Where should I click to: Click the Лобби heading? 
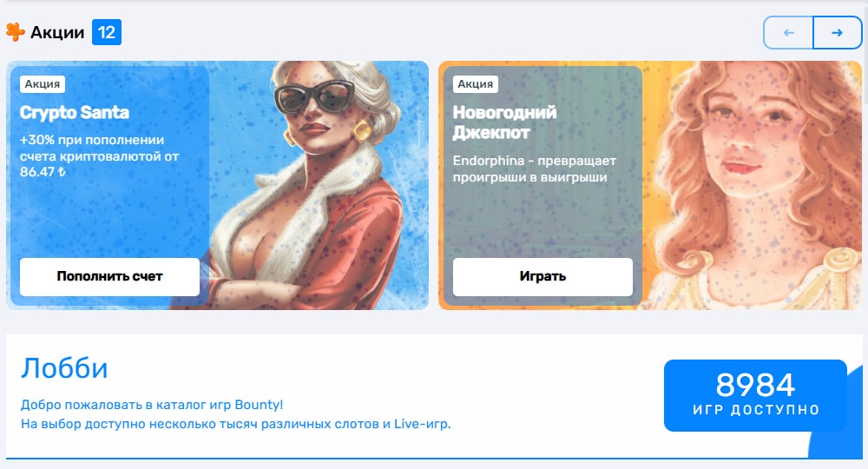pos(64,368)
